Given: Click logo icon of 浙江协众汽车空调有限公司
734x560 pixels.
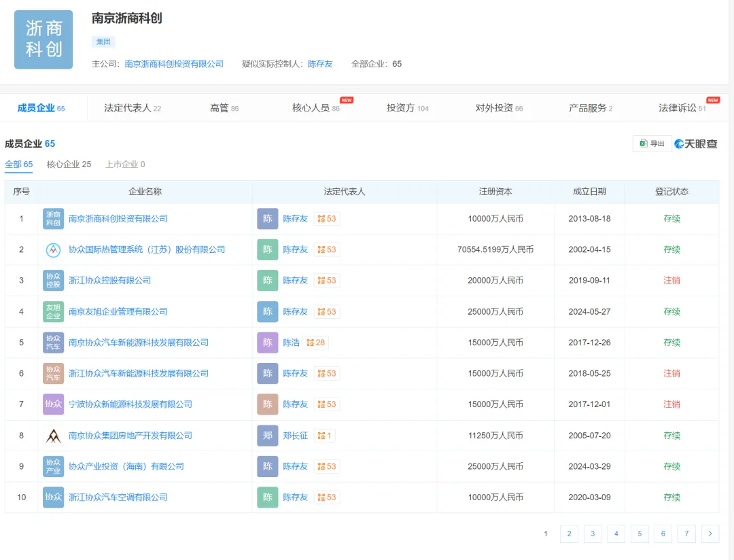Looking at the screenshot, I should 54,497.
